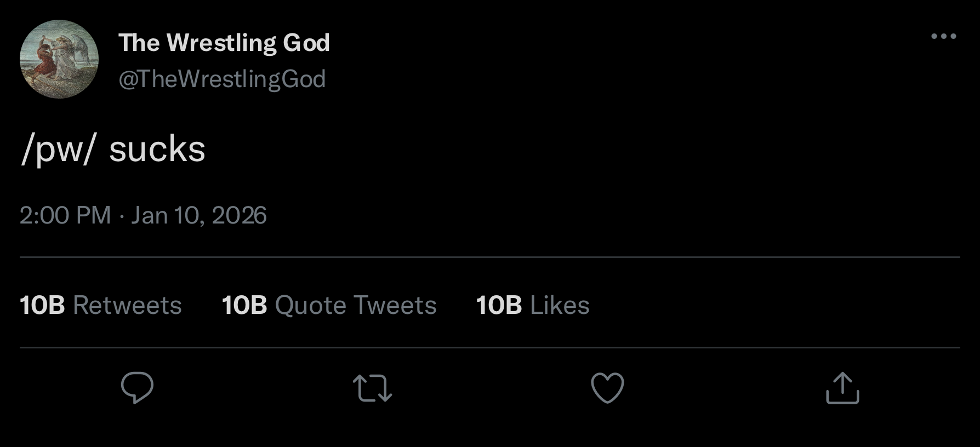View the 10B Retweets list
The height and width of the screenshot is (447, 980).
coord(101,305)
